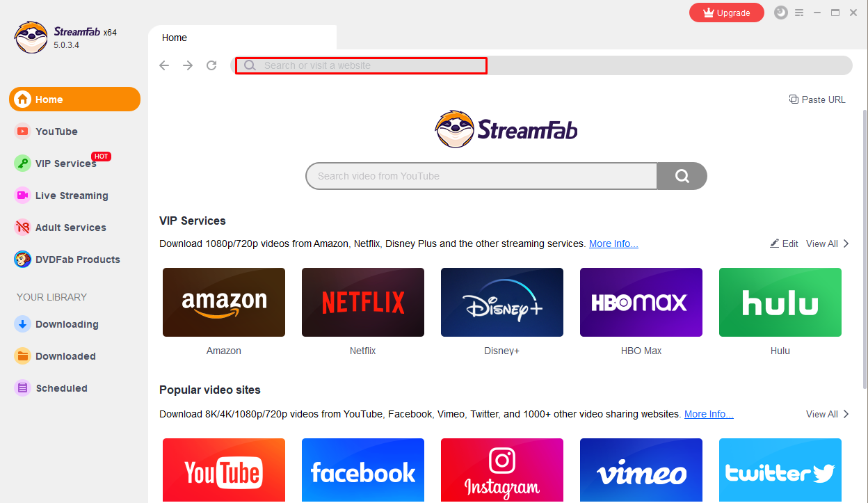This screenshot has height=503, width=868.
Task: Click the StreamFab sloth logo in sidebar
Action: (x=31, y=36)
